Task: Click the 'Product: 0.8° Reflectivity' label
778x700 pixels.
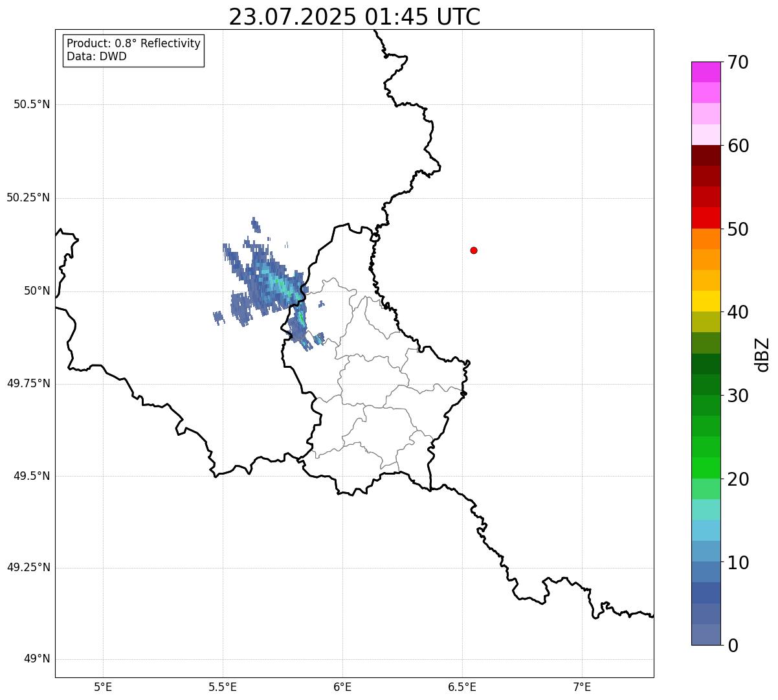Action: click(134, 43)
